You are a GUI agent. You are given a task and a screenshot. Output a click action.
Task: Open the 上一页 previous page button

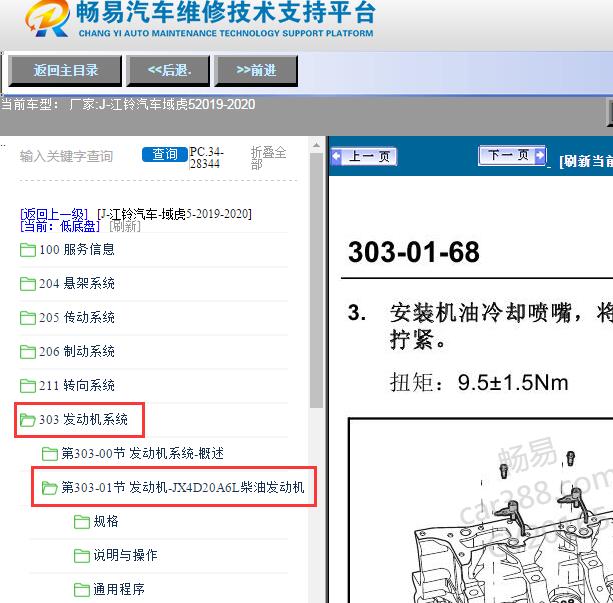point(364,157)
